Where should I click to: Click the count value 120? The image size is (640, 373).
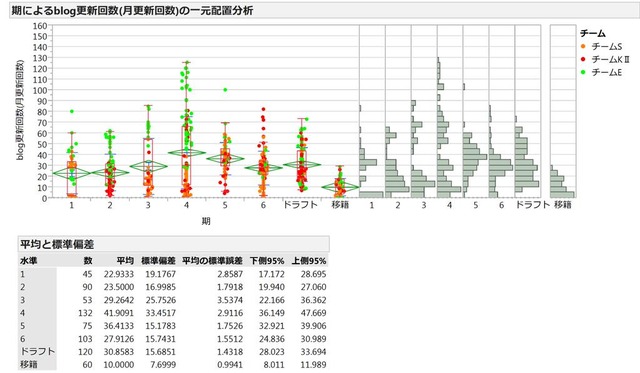pos(85,352)
